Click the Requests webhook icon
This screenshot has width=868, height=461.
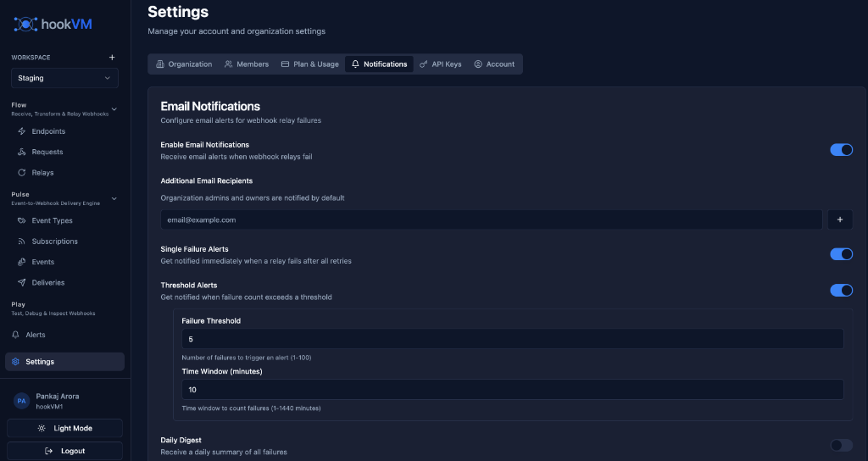[21, 152]
